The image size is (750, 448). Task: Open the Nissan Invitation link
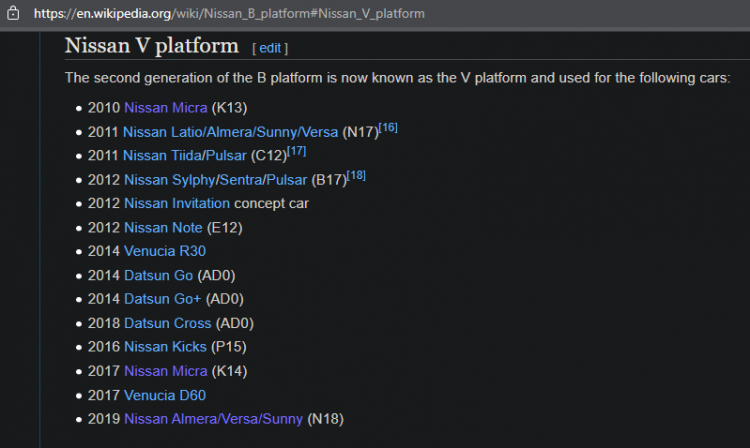coord(177,203)
